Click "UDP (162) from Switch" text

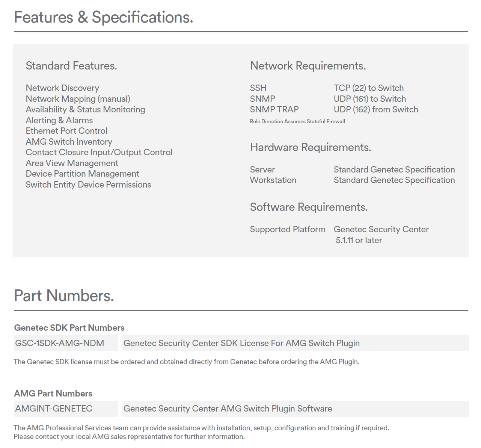(376, 109)
